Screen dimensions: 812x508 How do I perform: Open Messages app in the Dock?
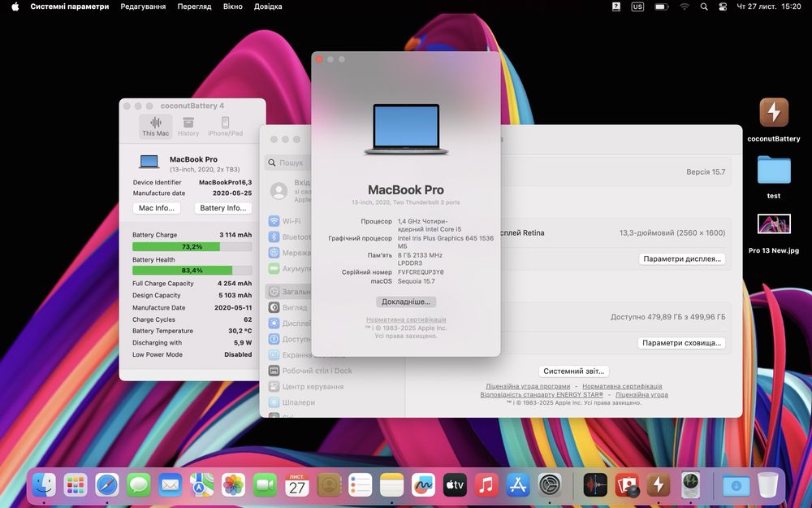[x=139, y=486]
